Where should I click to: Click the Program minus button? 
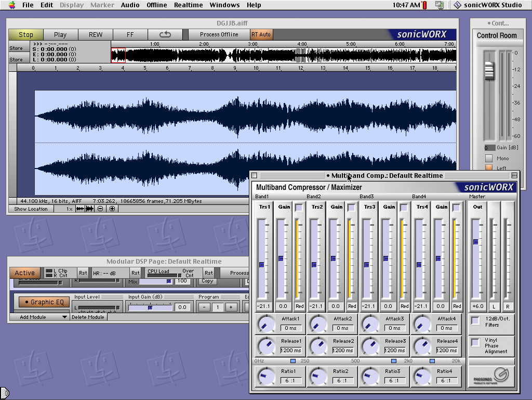(204, 307)
